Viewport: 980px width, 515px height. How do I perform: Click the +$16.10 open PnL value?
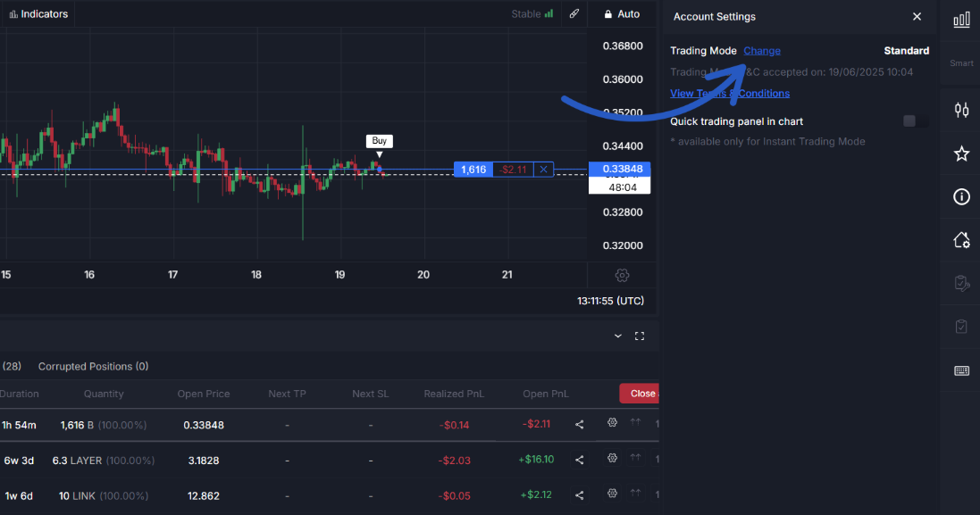point(536,460)
